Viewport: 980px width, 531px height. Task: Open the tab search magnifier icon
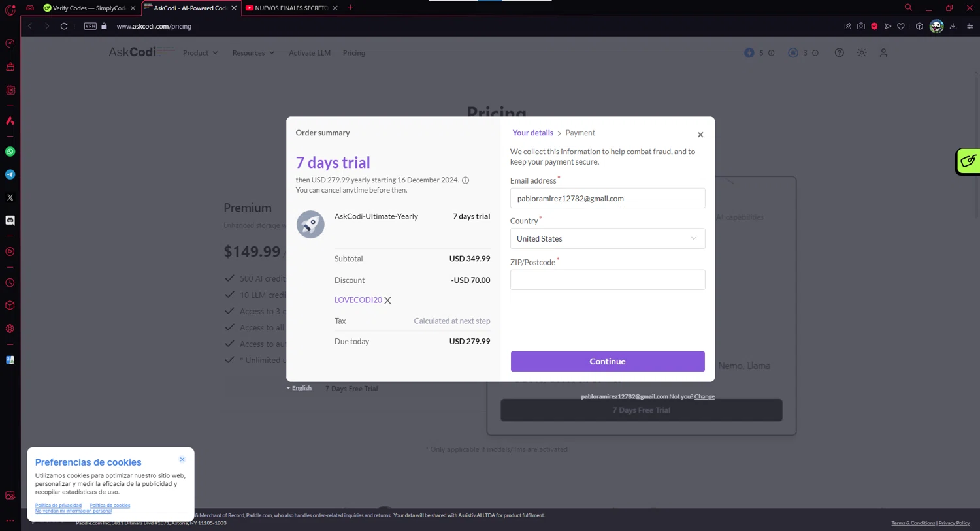click(908, 8)
